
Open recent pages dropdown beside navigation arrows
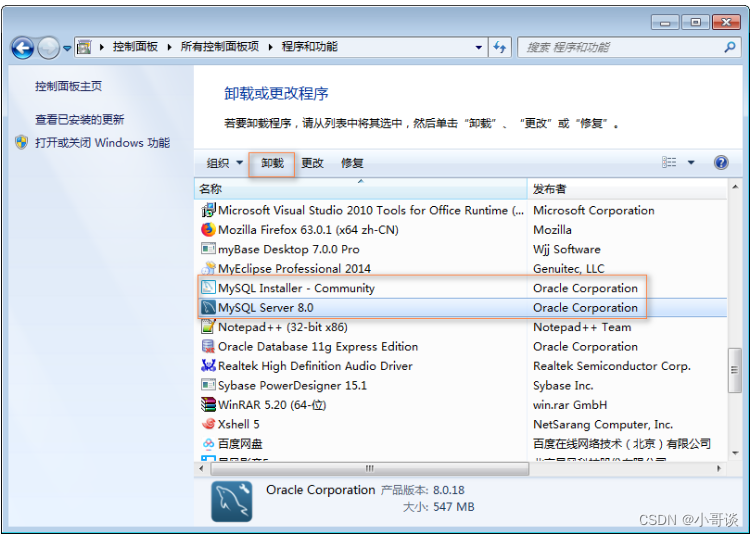(67, 48)
